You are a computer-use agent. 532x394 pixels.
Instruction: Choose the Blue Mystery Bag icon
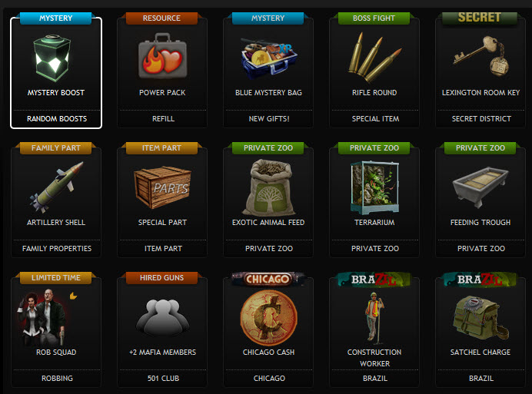click(x=268, y=58)
